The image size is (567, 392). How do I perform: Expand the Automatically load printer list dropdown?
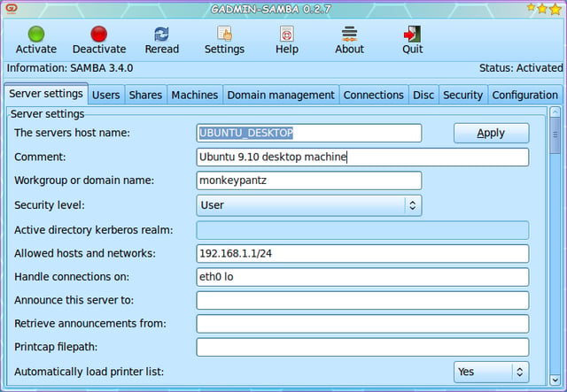point(491,372)
